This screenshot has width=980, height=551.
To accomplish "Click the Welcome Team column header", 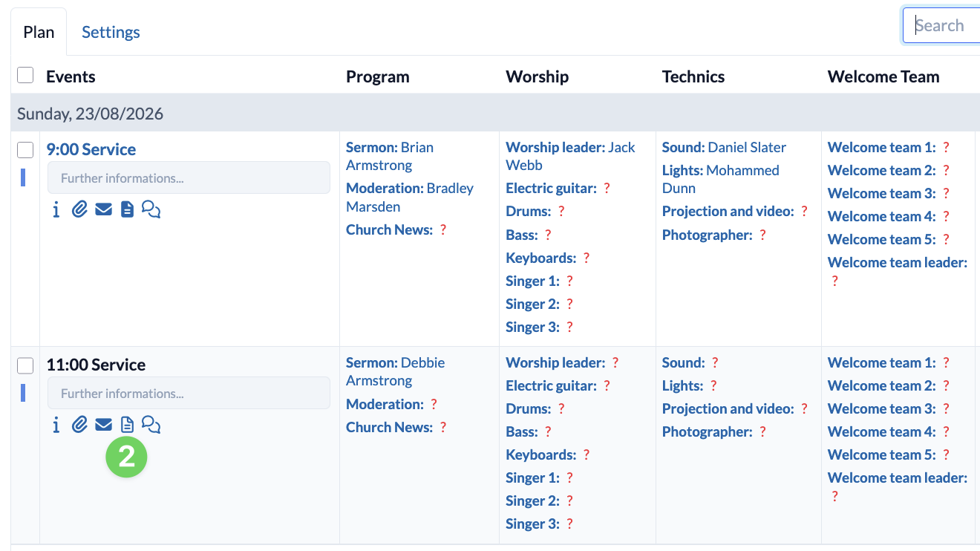I will coord(883,76).
